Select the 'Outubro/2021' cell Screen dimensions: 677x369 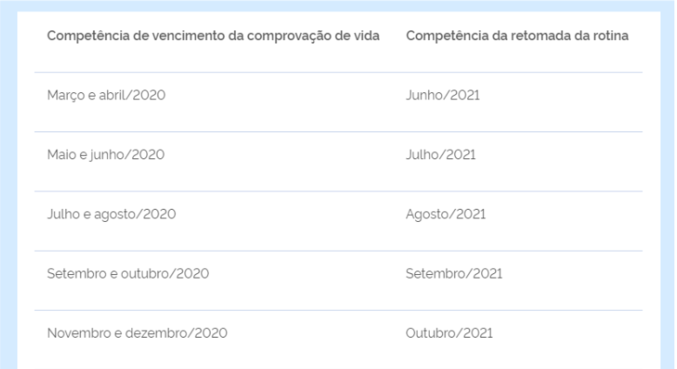(449, 333)
